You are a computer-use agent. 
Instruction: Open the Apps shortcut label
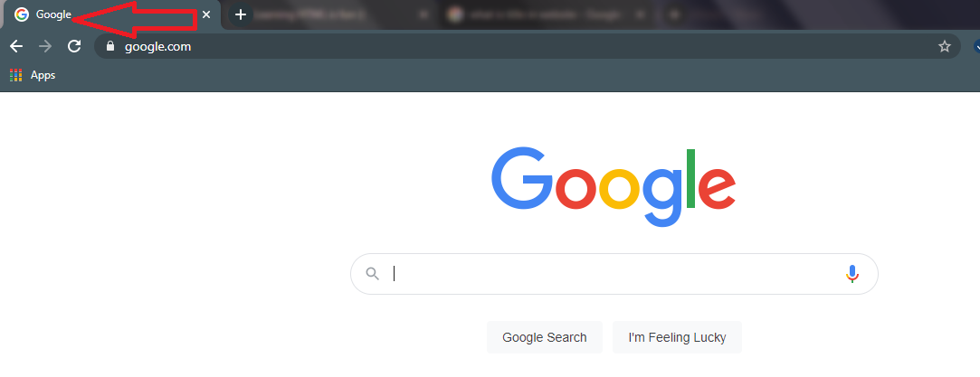43,75
